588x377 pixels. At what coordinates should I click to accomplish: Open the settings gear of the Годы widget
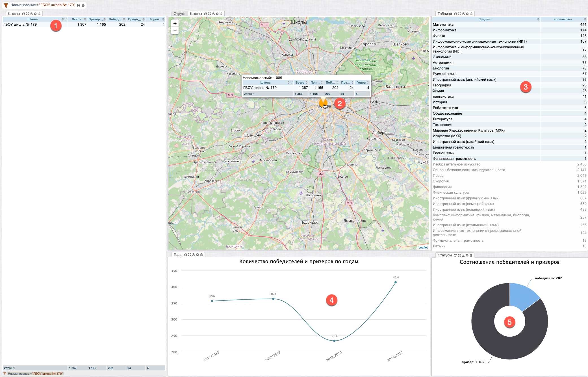(198, 255)
